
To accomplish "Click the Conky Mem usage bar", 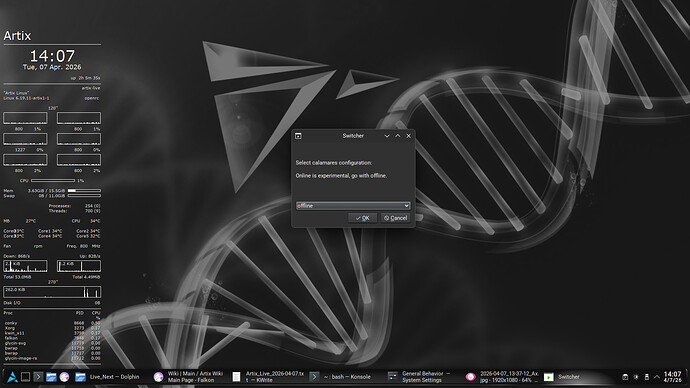I will tap(84, 190).
